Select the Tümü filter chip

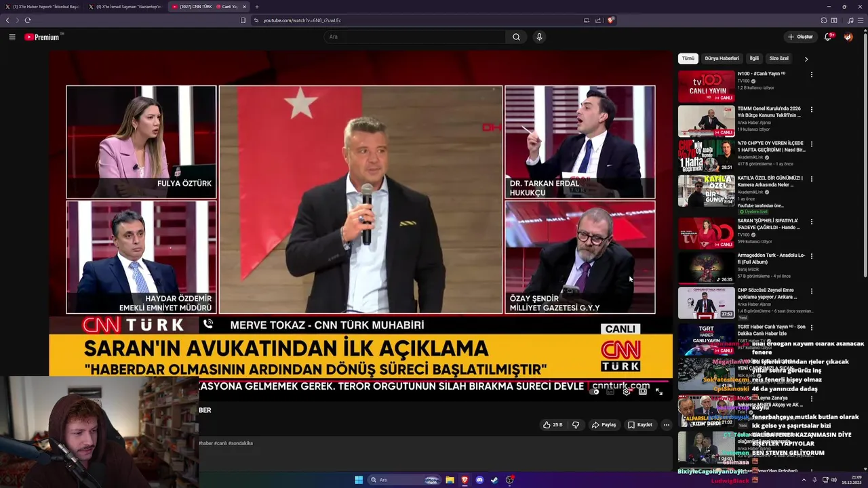688,58
